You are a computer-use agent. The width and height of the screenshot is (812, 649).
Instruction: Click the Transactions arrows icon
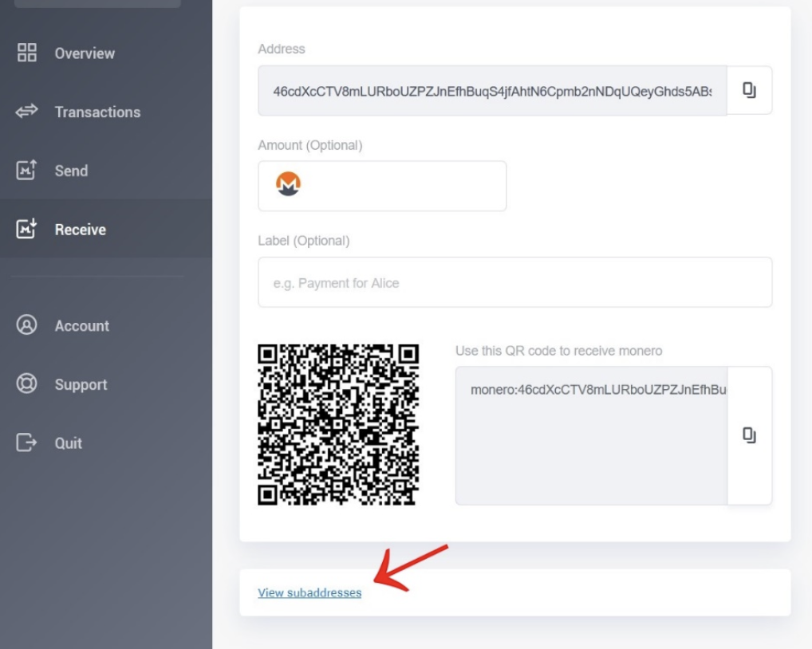(26, 112)
